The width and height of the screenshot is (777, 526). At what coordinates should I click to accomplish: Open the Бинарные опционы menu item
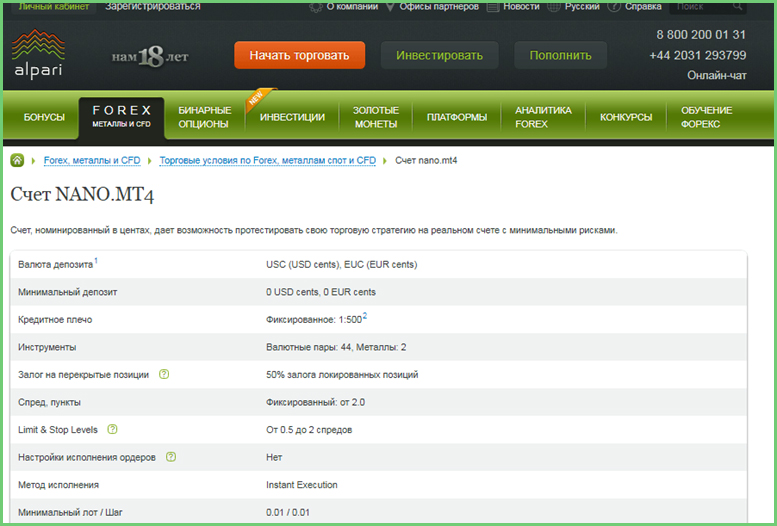204,117
